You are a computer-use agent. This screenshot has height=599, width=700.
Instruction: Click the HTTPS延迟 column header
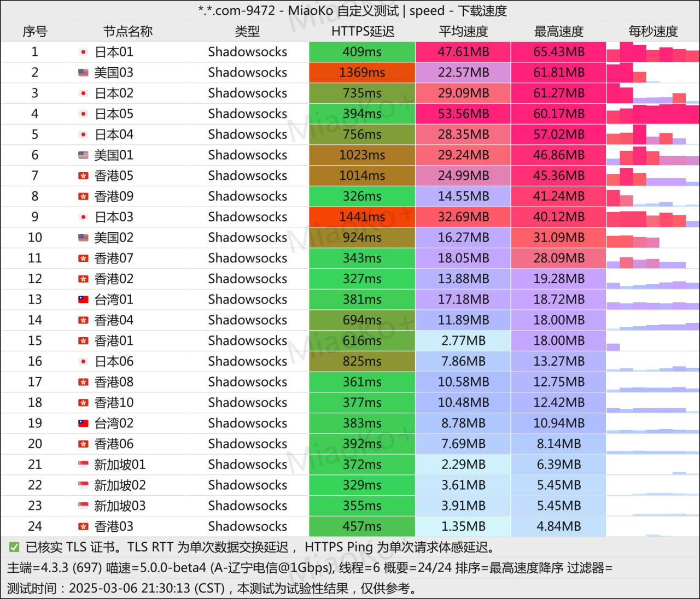[x=363, y=32]
